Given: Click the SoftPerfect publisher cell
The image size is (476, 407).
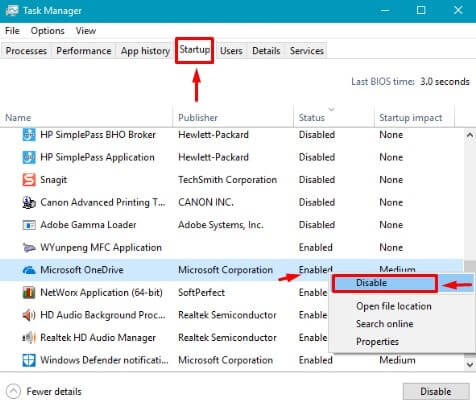Looking at the screenshot, I should click(x=201, y=293).
